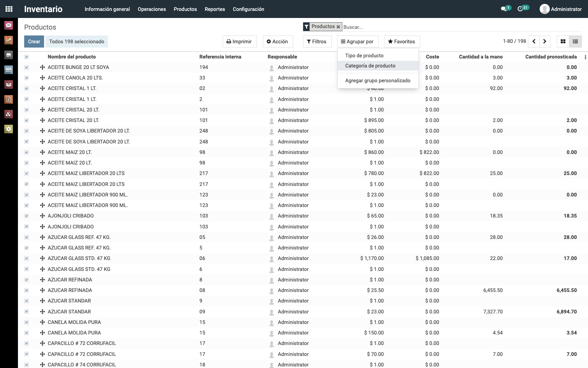Group by Categoría de producto

(378, 66)
